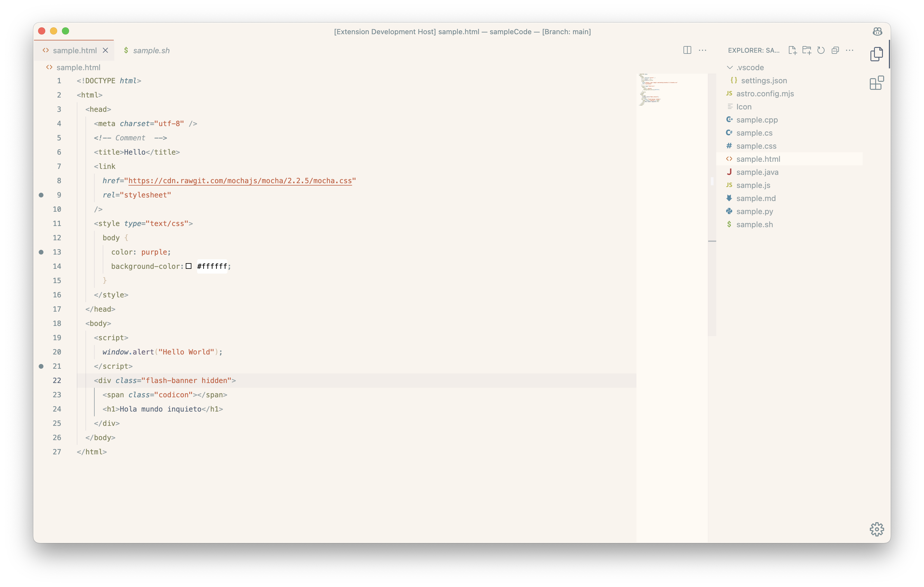Open the editor More Actions ellipsis

pyautogui.click(x=702, y=50)
